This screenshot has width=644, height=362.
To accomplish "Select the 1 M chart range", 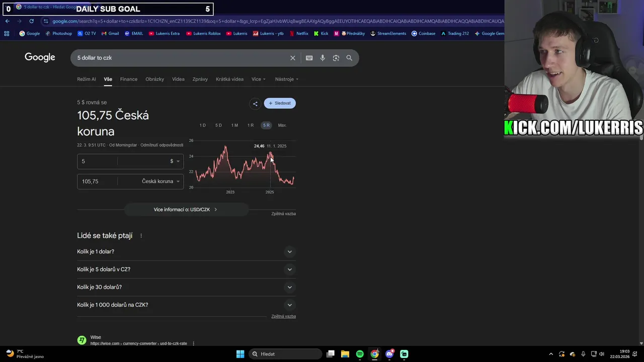I will [x=234, y=125].
